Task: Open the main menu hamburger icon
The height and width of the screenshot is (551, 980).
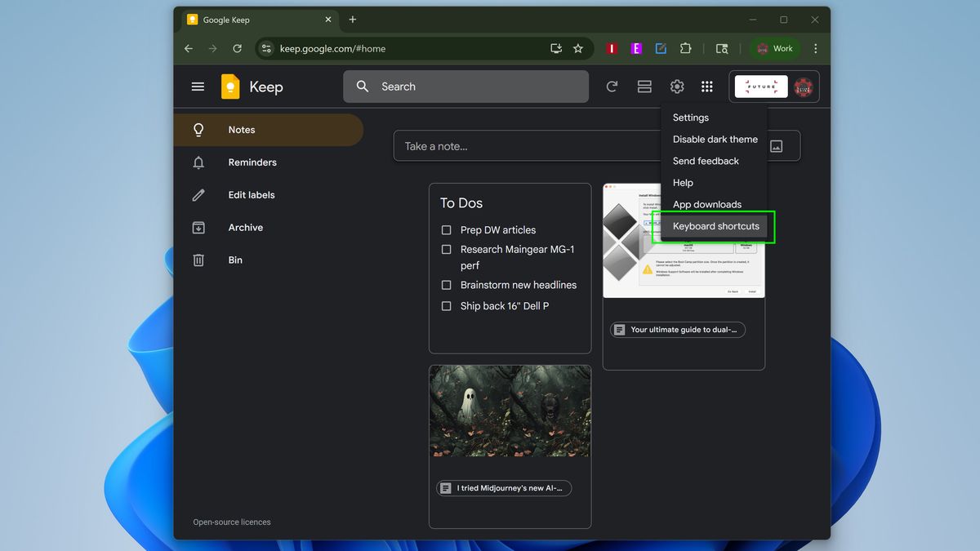Action: pyautogui.click(x=198, y=87)
